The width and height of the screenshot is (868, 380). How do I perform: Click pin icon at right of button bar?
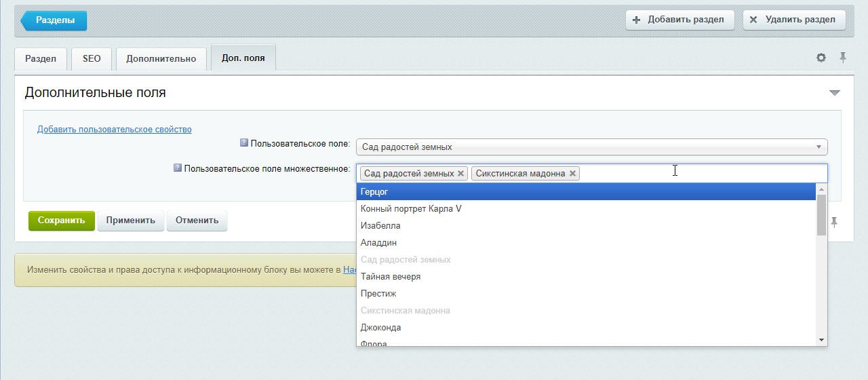[x=834, y=222]
